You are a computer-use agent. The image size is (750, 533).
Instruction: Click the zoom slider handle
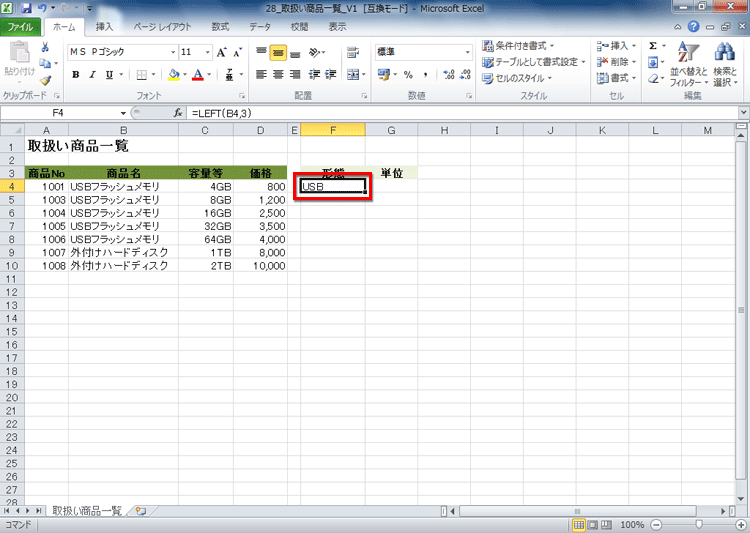[x=699, y=524]
